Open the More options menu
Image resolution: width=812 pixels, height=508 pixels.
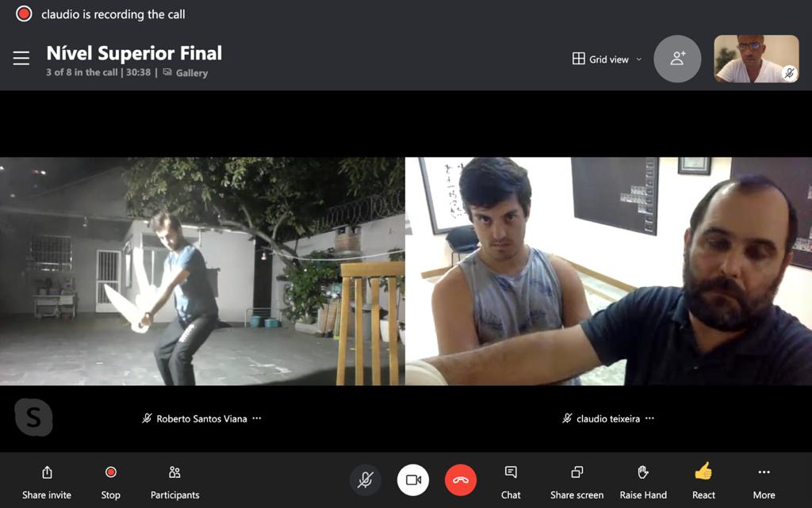tap(764, 482)
